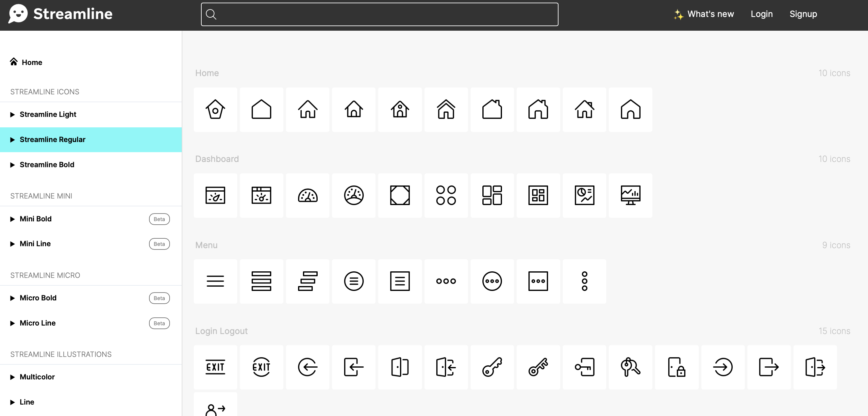Viewport: 868px width, 416px height.
Task: Select the semicircle speedometer gauge icon
Action: 307,196
